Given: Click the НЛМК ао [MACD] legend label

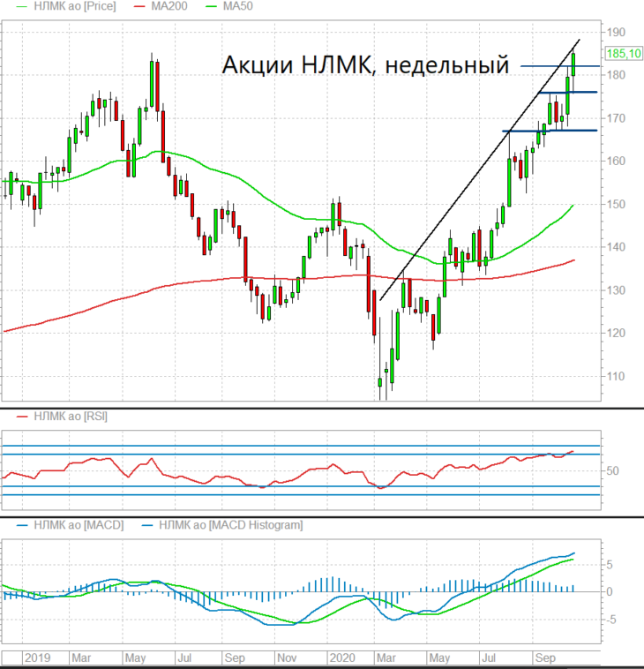Looking at the screenshot, I should tap(79, 525).
